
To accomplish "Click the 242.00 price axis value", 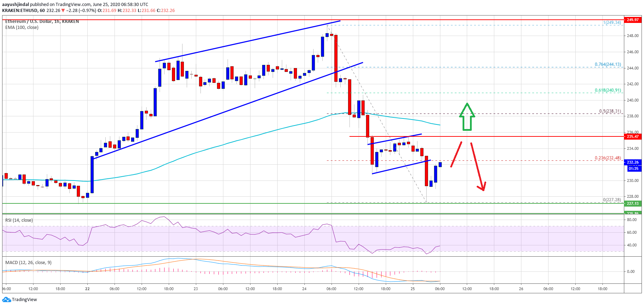I will 633,84.
